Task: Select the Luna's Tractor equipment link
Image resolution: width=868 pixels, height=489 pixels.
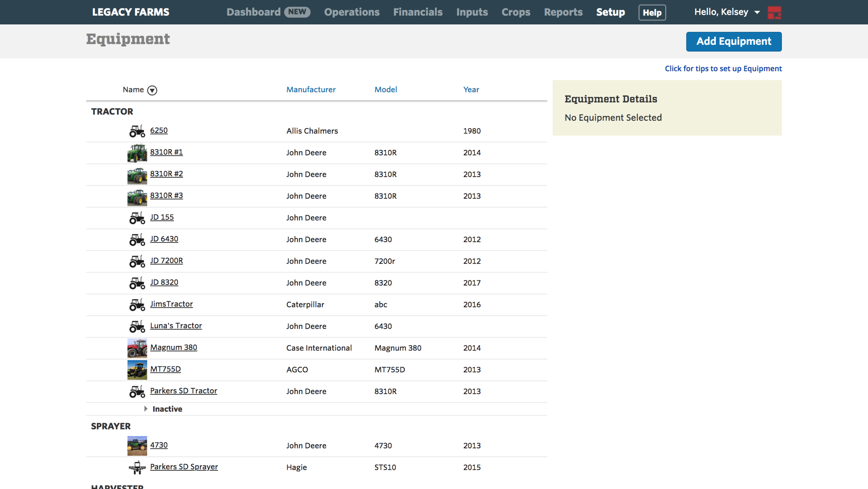Action: coord(176,326)
